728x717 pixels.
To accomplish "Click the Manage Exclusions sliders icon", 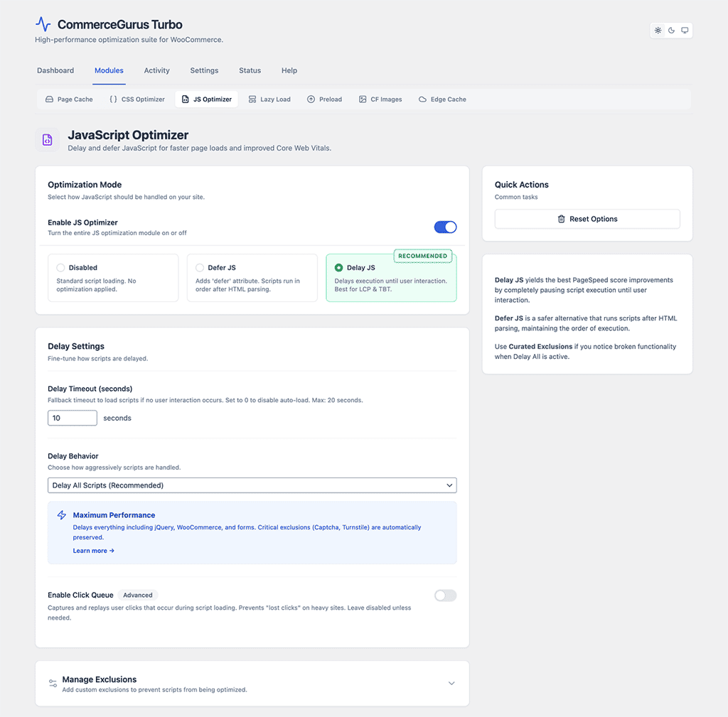I will 53,684.
